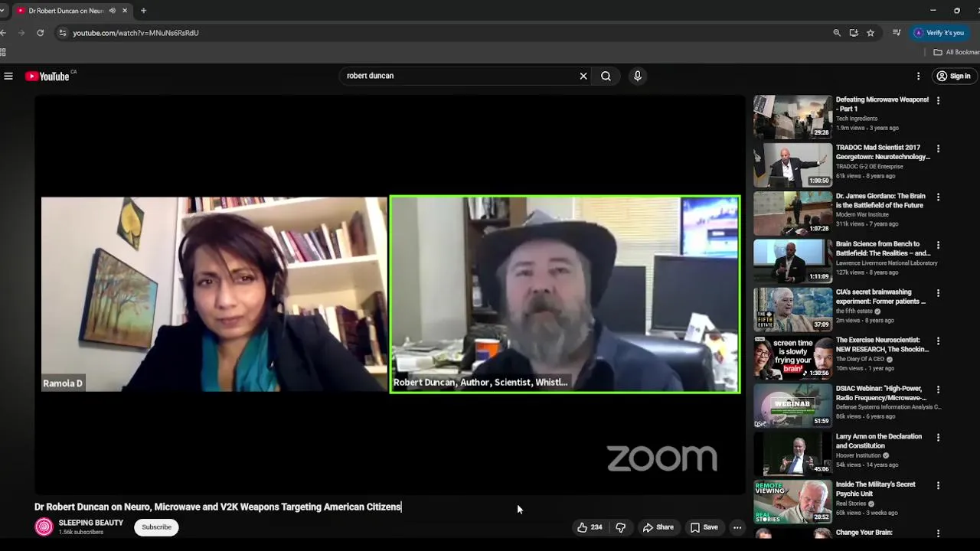Bookmark this page with star
Viewport: 980px width, 551px height.
point(871,33)
